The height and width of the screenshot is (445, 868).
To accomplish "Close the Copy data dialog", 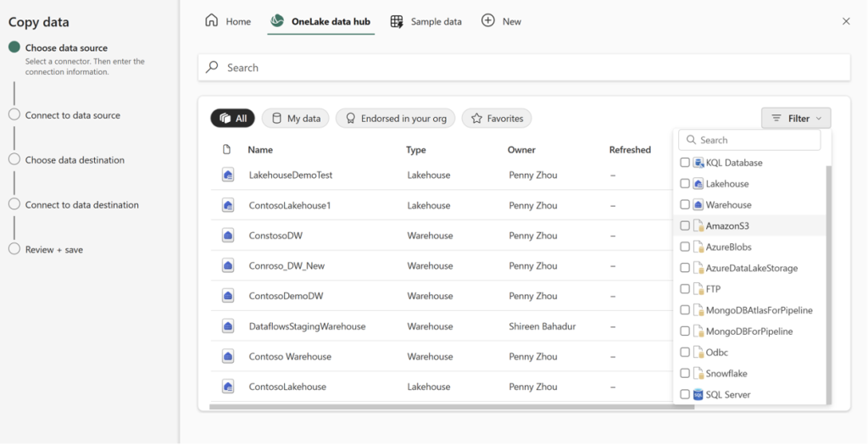I will pos(846,21).
